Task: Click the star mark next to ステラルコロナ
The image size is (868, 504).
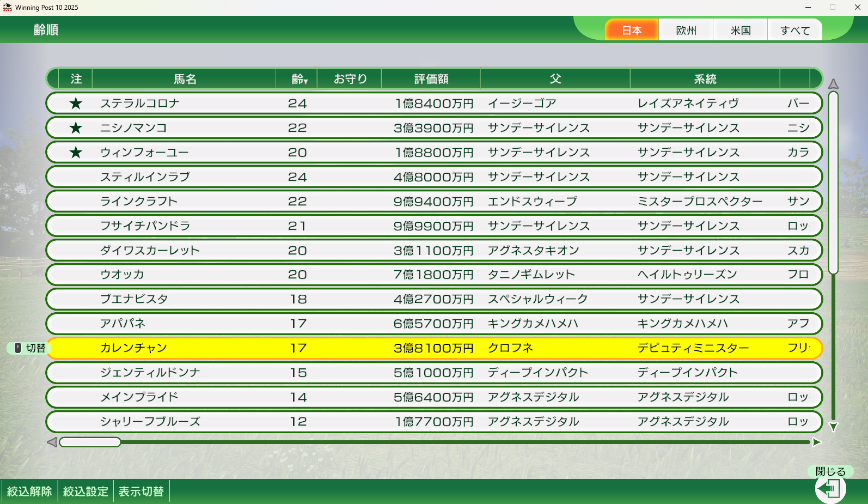Action: pyautogui.click(x=76, y=103)
